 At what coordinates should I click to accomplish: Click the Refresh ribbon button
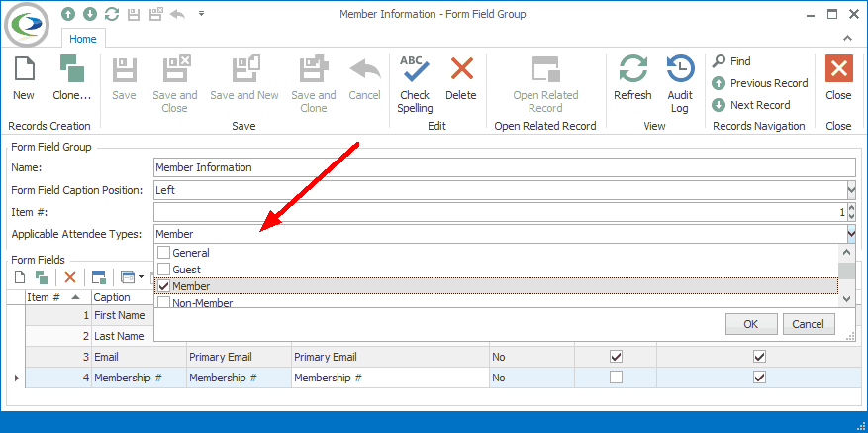pyautogui.click(x=632, y=79)
